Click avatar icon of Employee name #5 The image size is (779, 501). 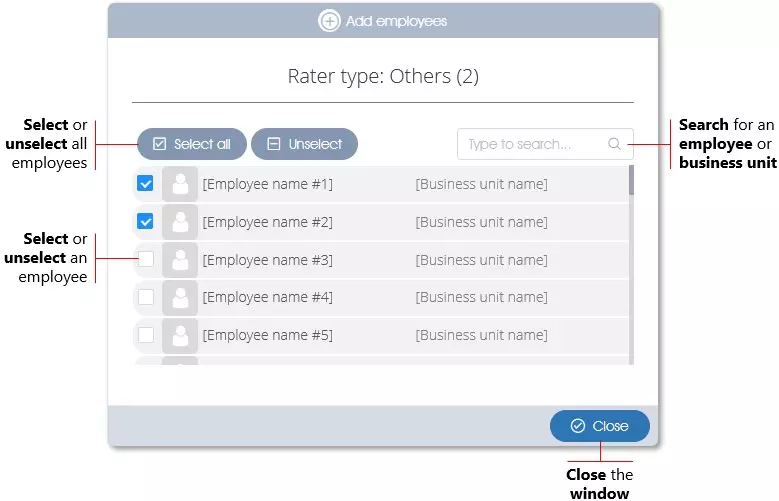[x=180, y=335]
